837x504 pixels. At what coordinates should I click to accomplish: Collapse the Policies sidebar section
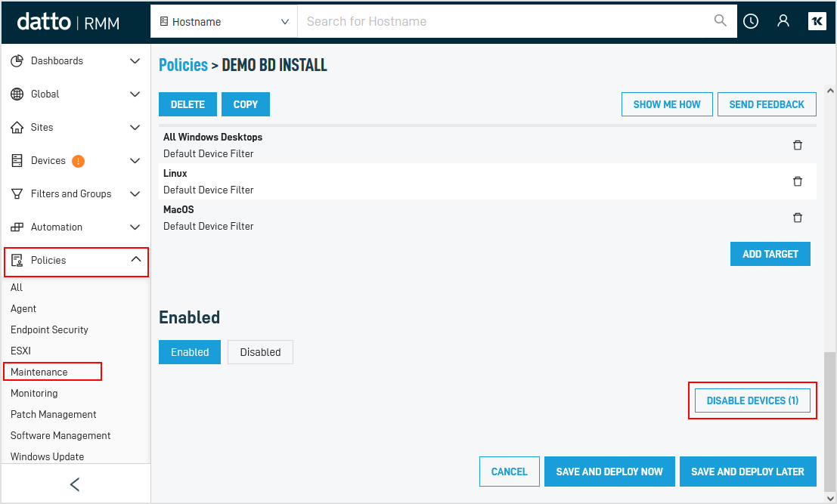(x=135, y=259)
